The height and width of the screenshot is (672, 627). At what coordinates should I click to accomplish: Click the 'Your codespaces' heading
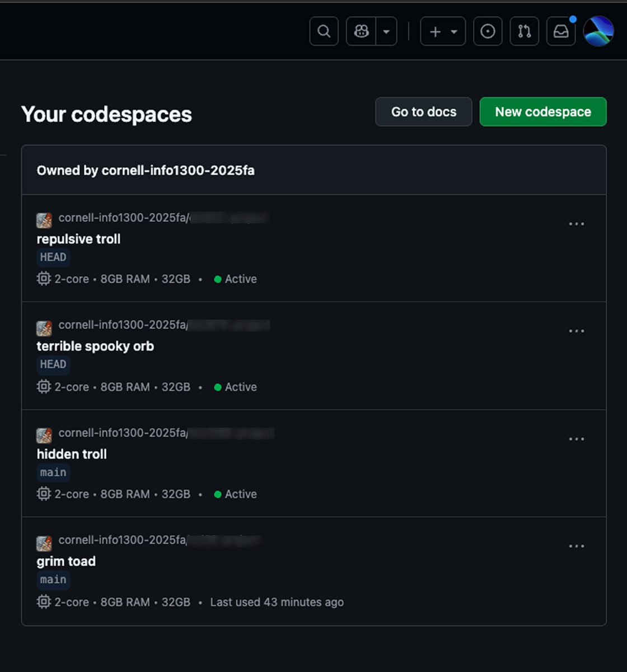(x=106, y=114)
